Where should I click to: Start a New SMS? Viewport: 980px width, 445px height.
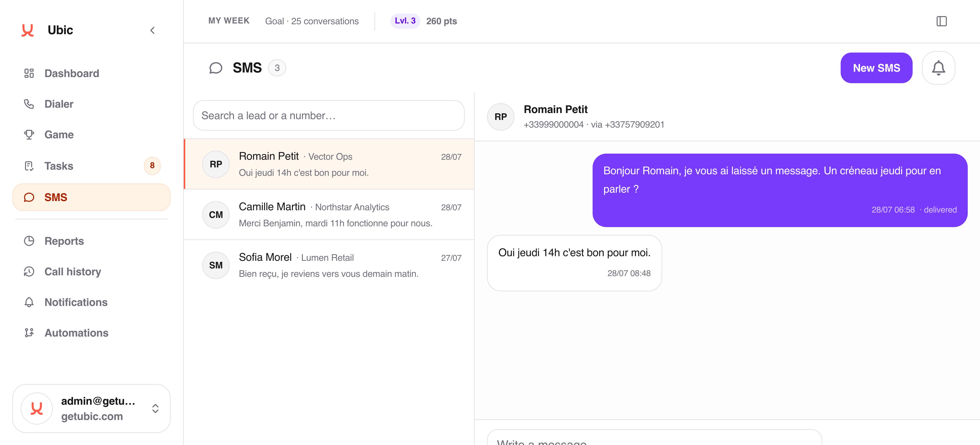pos(876,68)
